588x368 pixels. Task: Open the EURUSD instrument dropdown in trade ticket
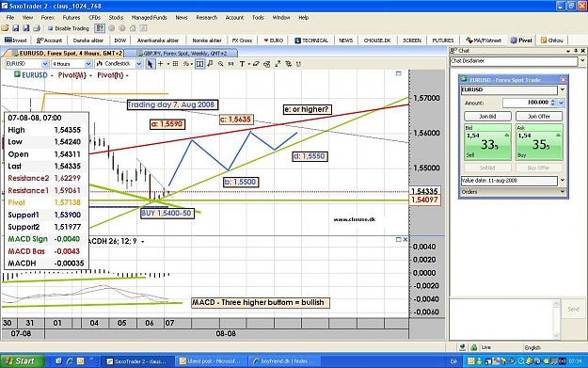(x=562, y=89)
